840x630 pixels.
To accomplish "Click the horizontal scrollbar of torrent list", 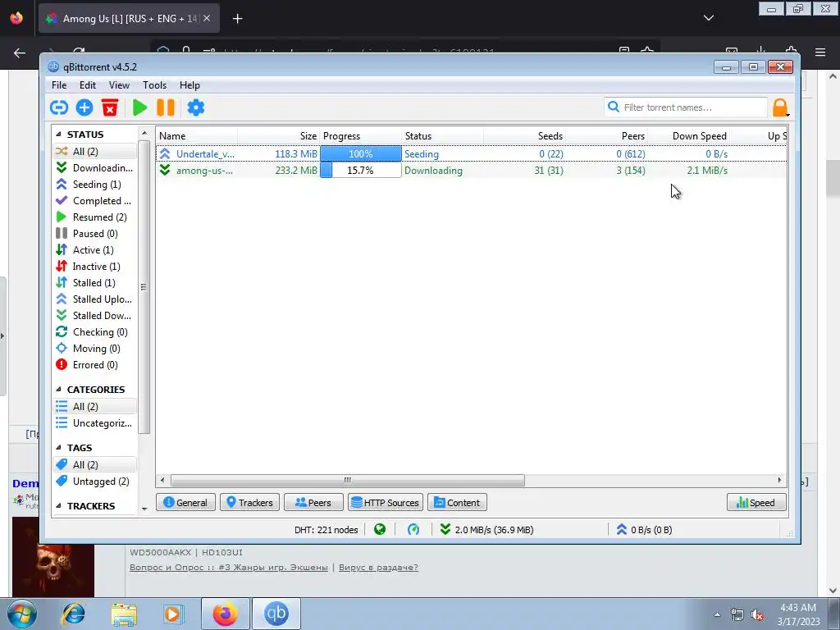I will pyautogui.click(x=348, y=480).
